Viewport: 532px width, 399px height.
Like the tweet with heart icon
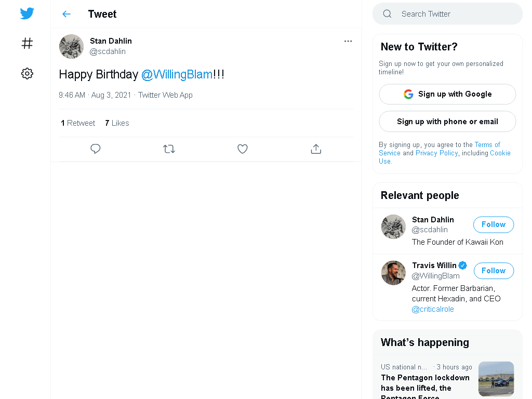(x=242, y=149)
